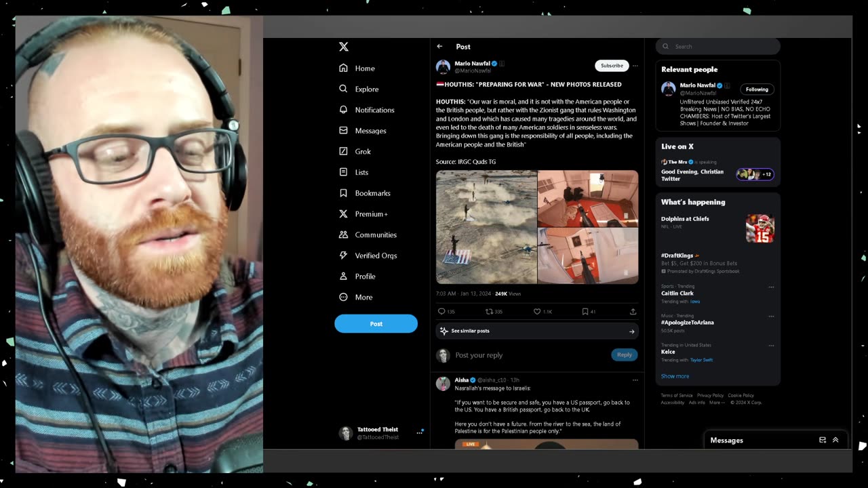Click the share post icon
This screenshot has width=868, height=488.
tap(633, 312)
